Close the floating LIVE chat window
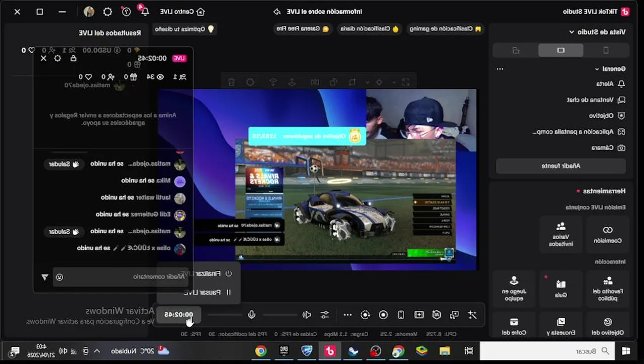This screenshot has width=644, height=364. 43,58
